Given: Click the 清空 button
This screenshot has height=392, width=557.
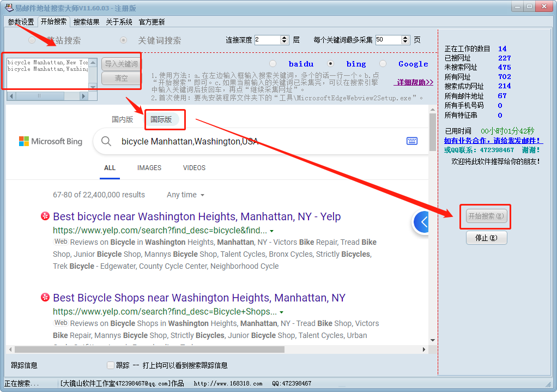Looking at the screenshot, I should tap(121, 78).
